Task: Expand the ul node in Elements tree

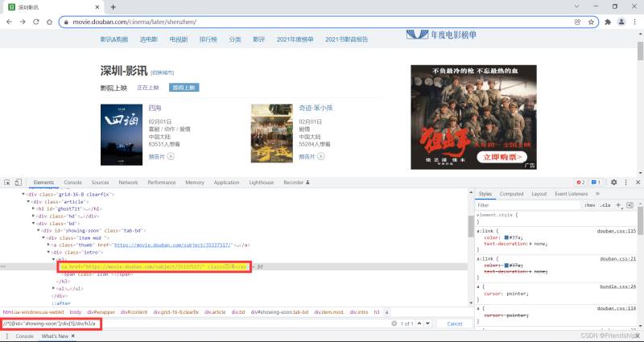Action: (54, 289)
